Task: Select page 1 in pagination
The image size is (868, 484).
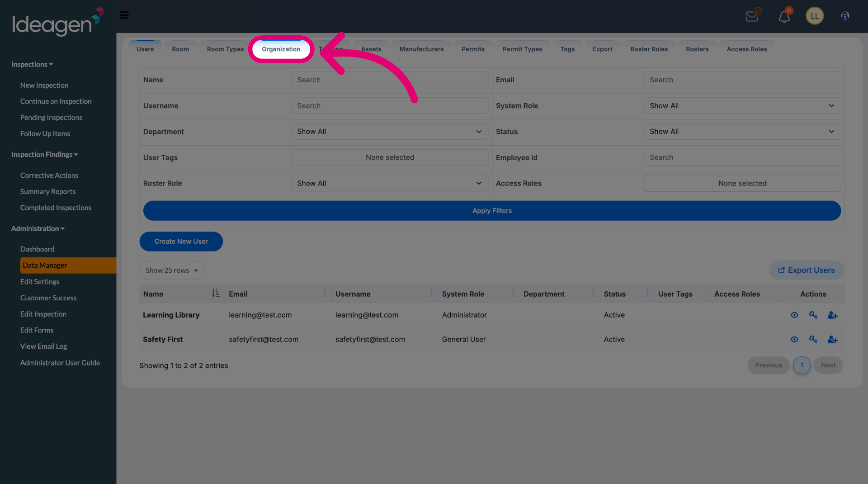Action: (x=802, y=365)
